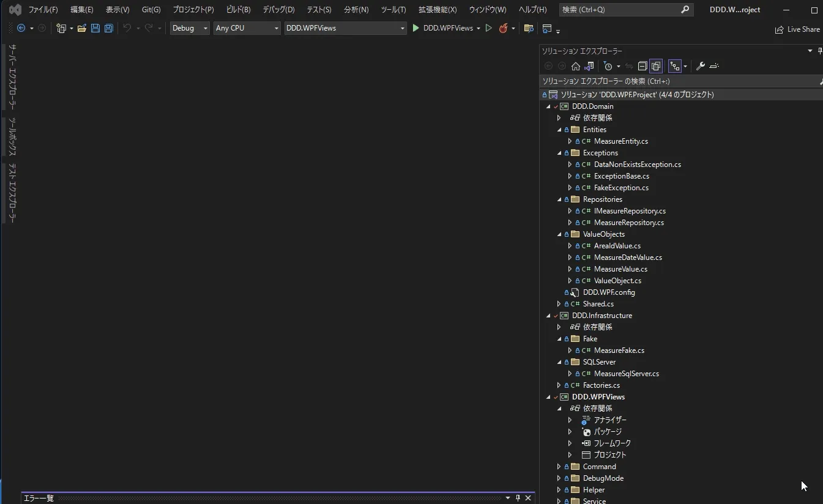The image size is (823, 504).
Task: Click the search magnifier in the top search box
Action: tap(685, 10)
